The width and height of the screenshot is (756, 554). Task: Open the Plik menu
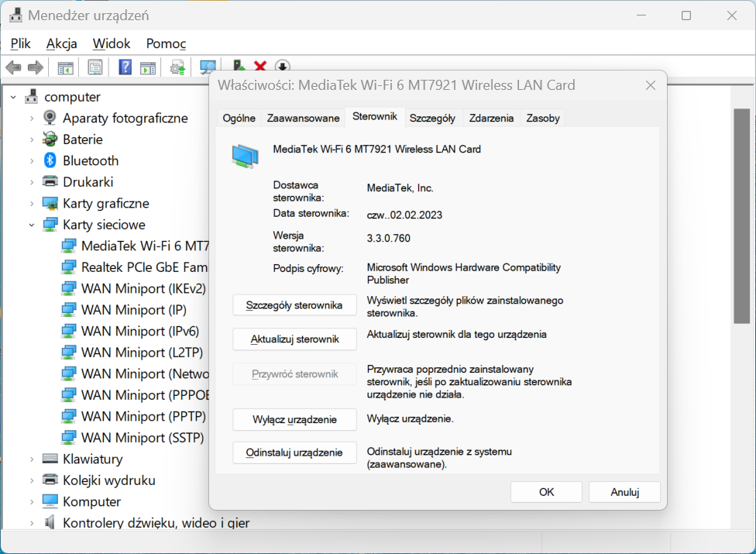click(x=21, y=43)
